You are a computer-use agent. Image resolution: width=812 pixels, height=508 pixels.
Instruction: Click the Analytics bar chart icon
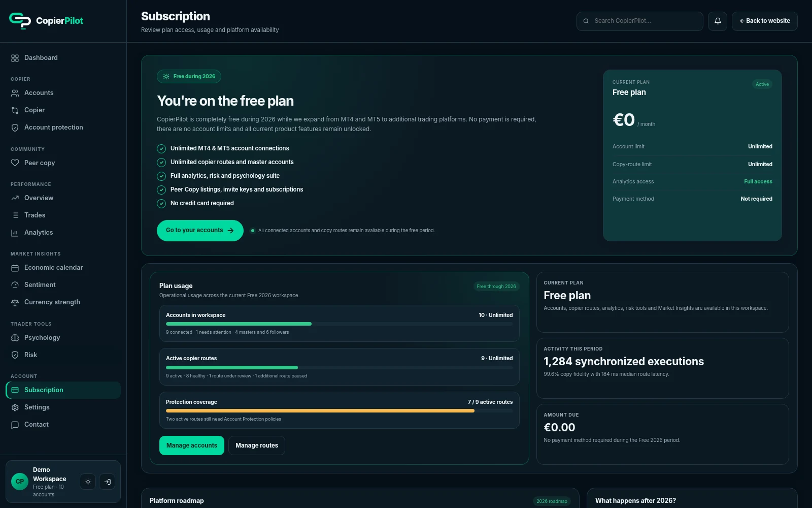click(15, 233)
